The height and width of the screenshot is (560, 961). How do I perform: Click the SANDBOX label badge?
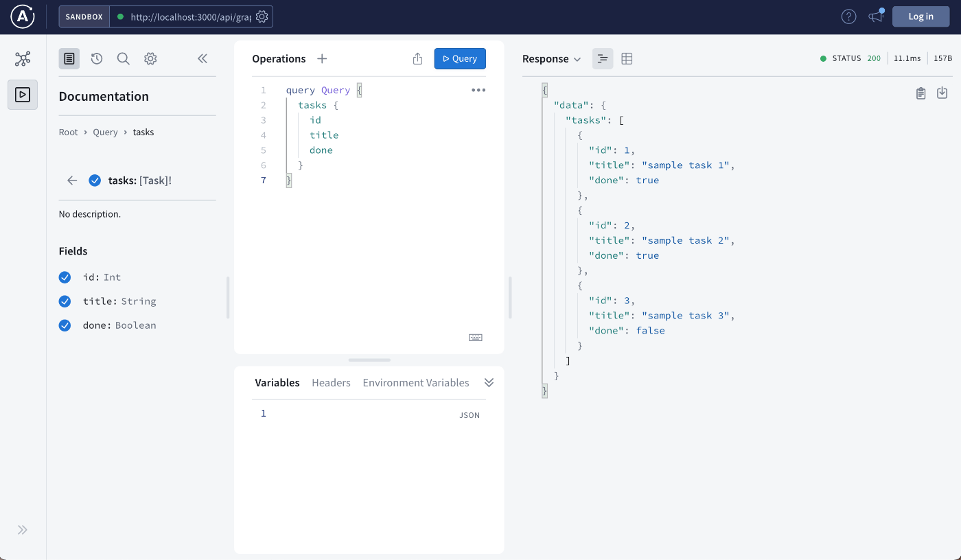click(x=84, y=16)
